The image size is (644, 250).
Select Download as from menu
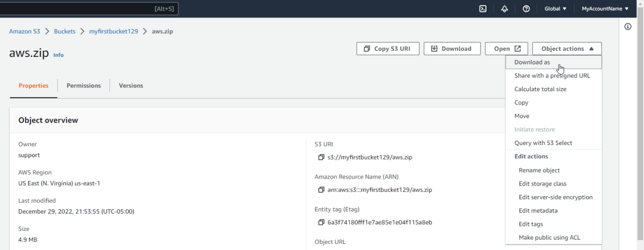click(x=532, y=62)
